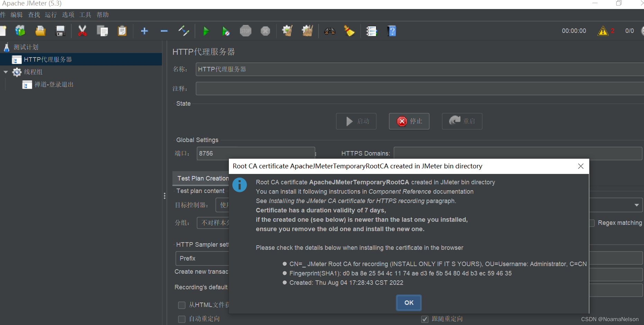Click the warning triangle error counter
Image resolution: width=644 pixels, height=325 pixels.
pos(603,31)
